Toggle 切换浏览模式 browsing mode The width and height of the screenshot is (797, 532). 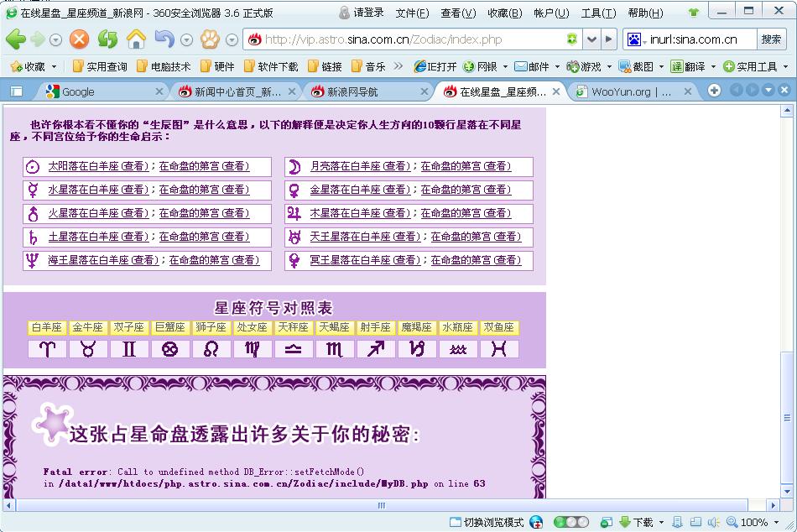(x=487, y=522)
